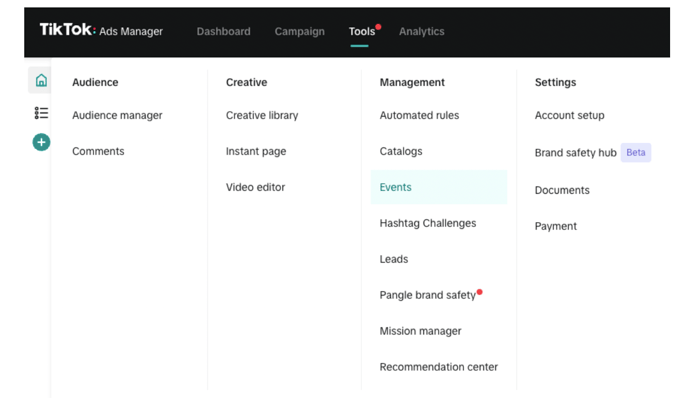
Task: Open the Dashboard tab
Action: click(x=223, y=32)
